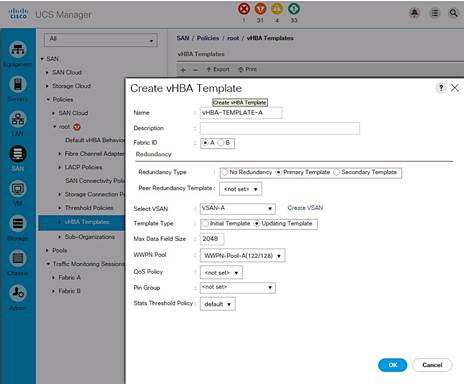This screenshot has height=384, width=464.
Task: Click the Cisco logo
Action: (19, 13)
